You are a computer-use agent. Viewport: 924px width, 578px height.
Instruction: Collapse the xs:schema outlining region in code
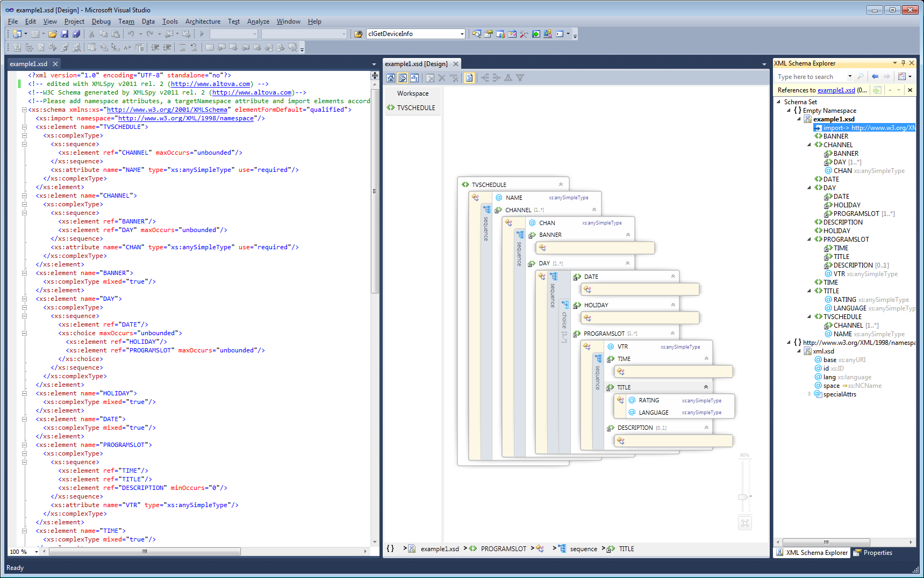[24, 110]
